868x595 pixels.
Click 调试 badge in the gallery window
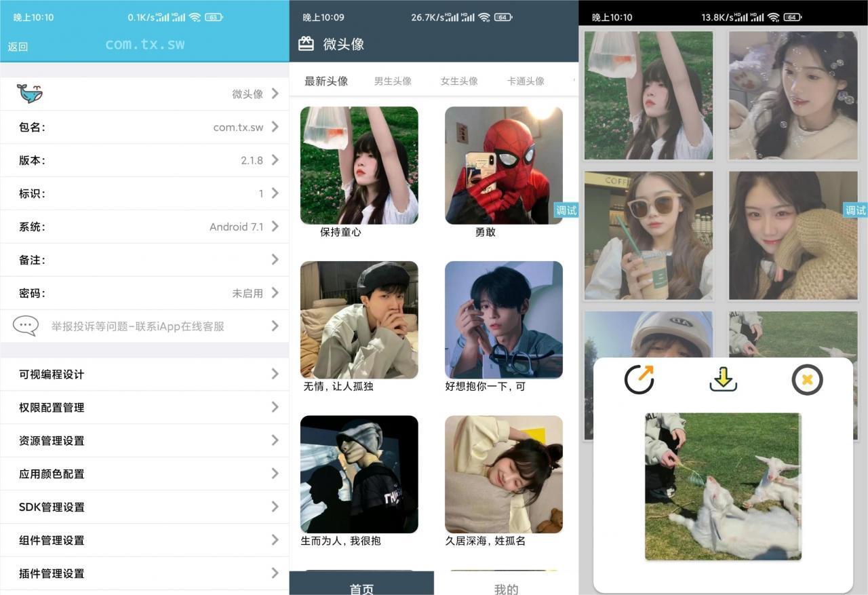coord(856,210)
